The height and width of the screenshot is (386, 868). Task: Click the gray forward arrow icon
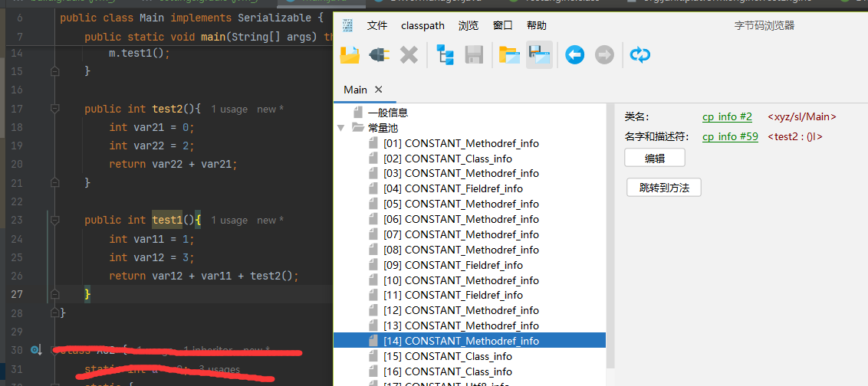(x=604, y=55)
